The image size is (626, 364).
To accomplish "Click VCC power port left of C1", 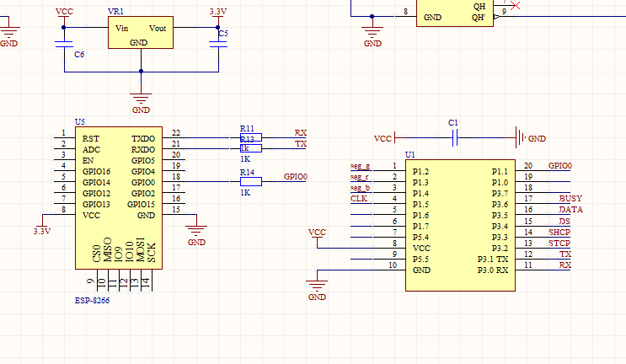I will coord(383,137).
